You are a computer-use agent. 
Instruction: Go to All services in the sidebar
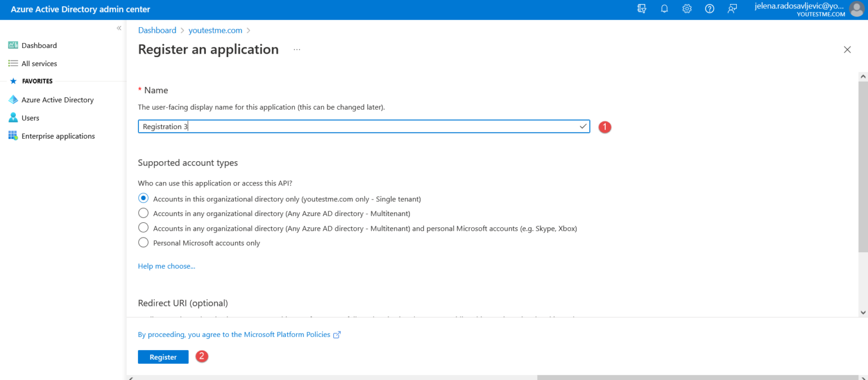[x=40, y=63]
